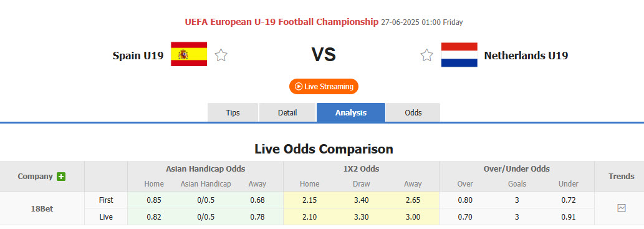
Task: Switch to the Tips tab
Action: tap(233, 113)
